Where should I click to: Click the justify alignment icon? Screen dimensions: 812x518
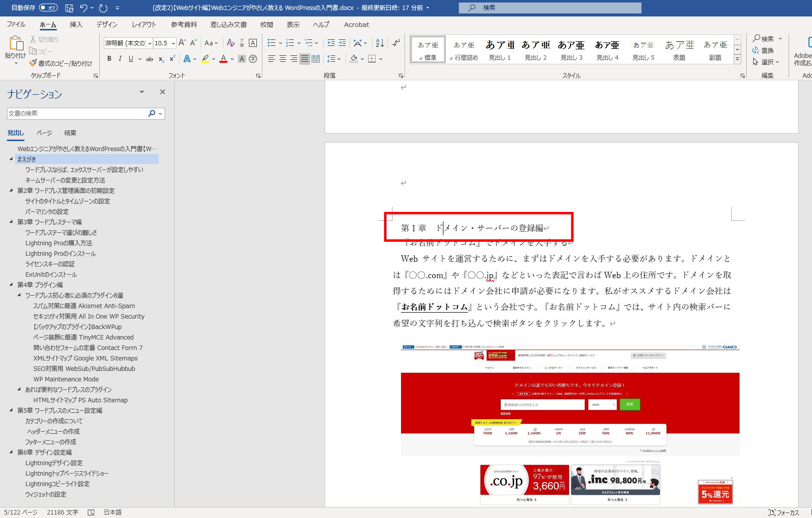click(305, 59)
